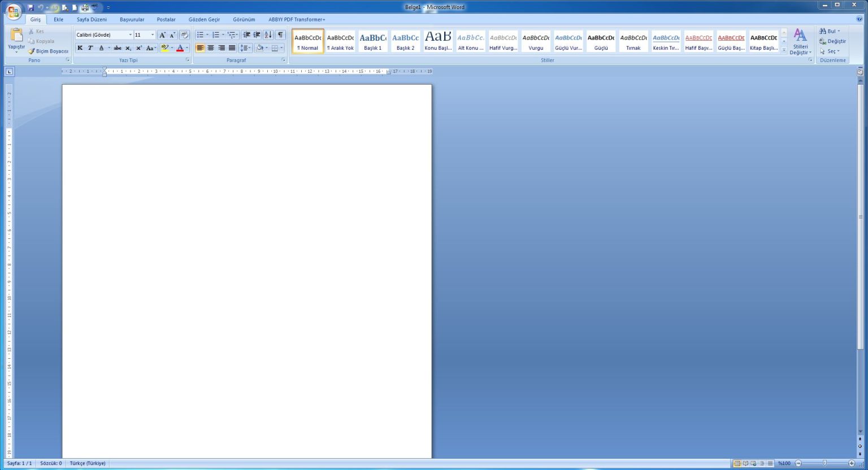This screenshot has width=868, height=470.
Task: Click the sort A-Z icon
Action: [x=268, y=35]
